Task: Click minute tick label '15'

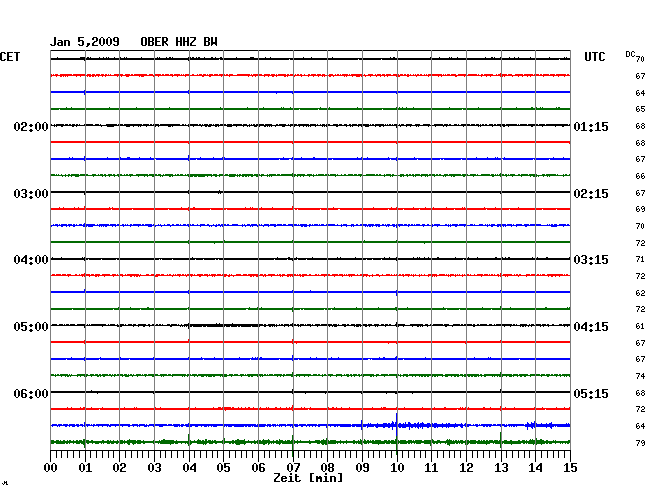Action: pos(570,467)
